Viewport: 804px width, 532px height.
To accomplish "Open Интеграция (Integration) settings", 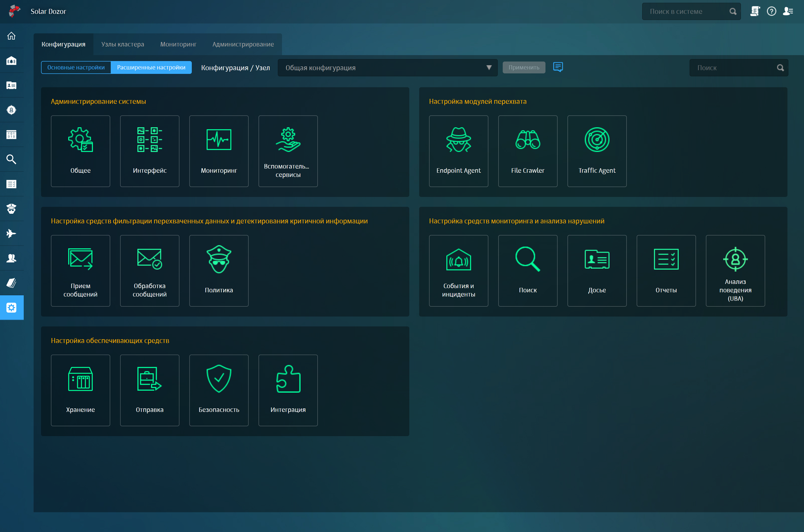I will (287, 389).
